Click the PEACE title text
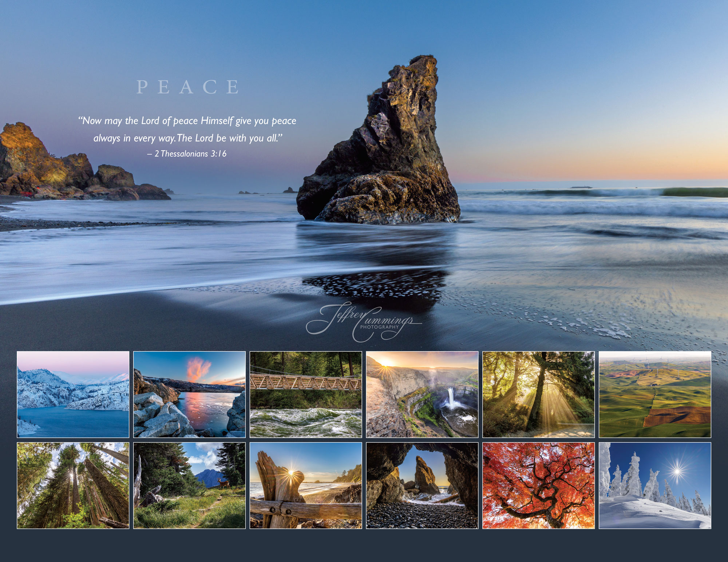 [188, 87]
